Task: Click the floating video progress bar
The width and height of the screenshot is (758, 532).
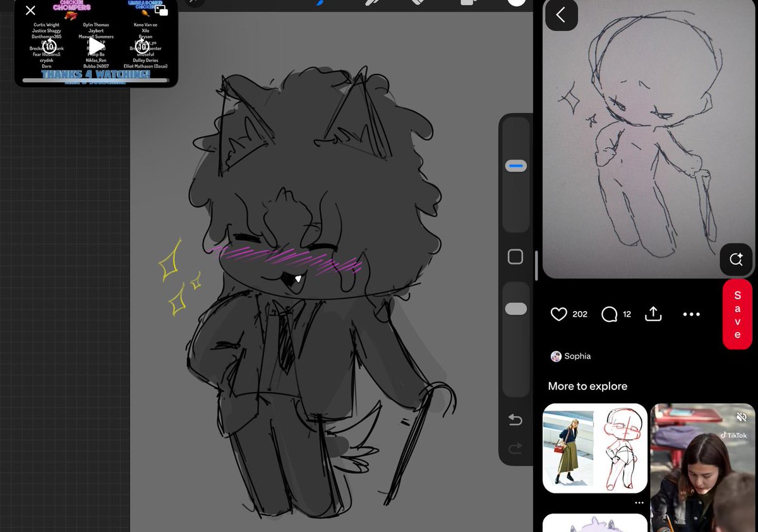Action: pos(95,81)
